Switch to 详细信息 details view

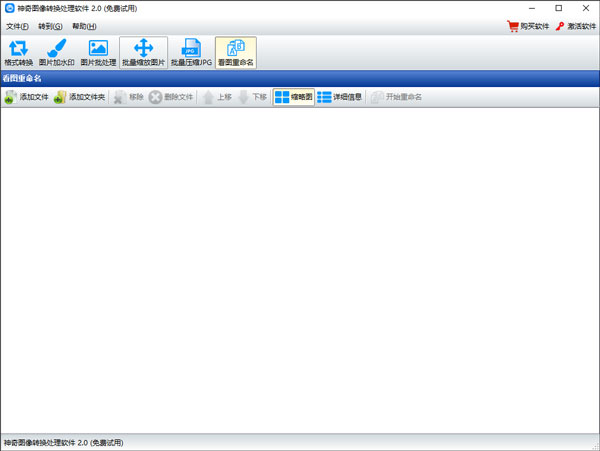(x=339, y=97)
